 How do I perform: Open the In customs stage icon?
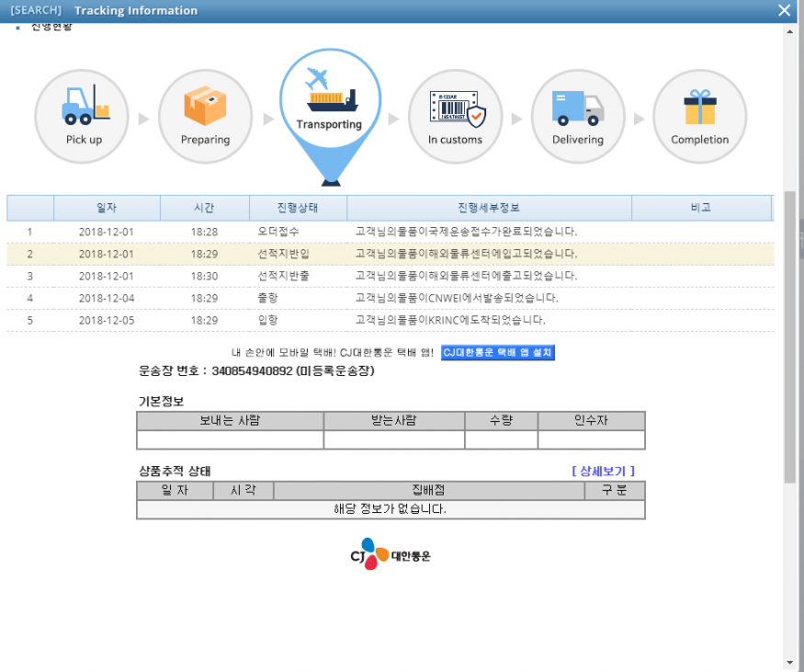click(455, 106)
